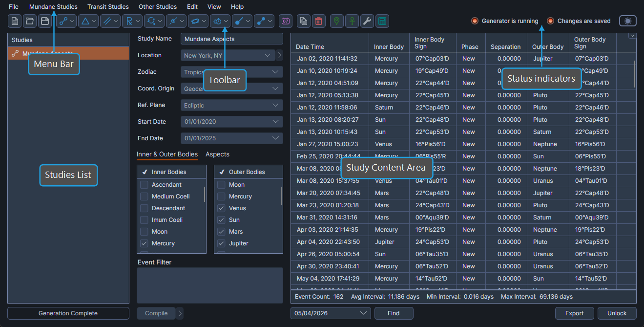The image size is (644, 327).
Task: Open the End Date 01/01/2025 picker
Action: point(232,138)
